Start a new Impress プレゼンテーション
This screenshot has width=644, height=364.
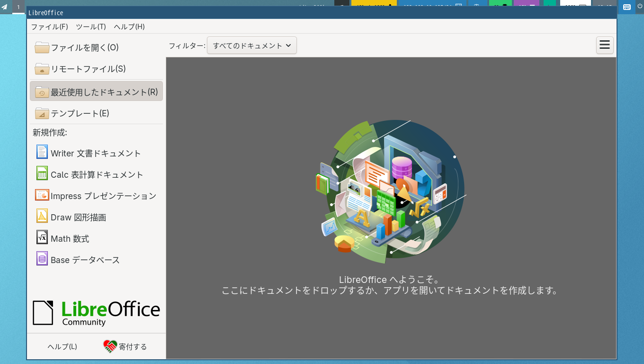tap(96, 196)
